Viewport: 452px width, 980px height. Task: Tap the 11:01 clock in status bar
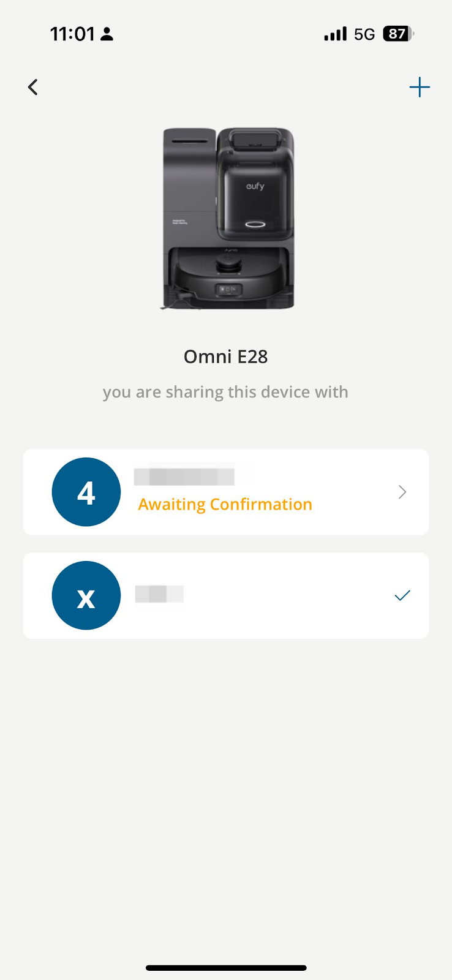point(72,34)
